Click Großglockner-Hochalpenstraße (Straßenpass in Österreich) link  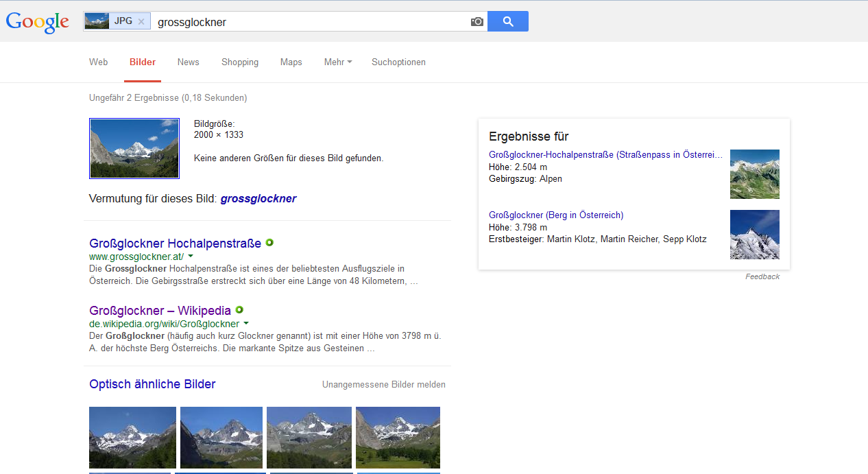606,155
